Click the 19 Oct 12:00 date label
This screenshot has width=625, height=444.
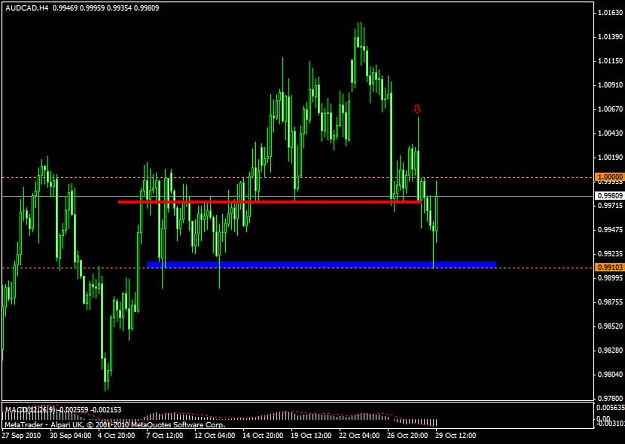(x=311, y=435)
